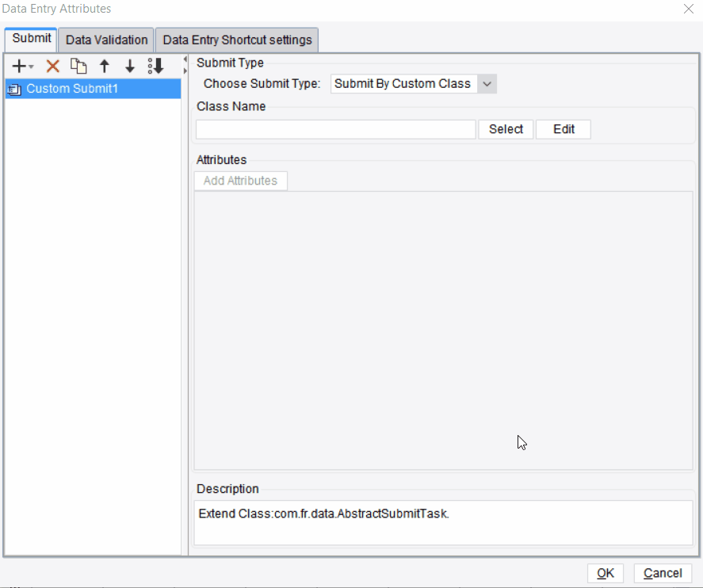Close the Data Entry Attributes dialog
This screenshot has height=588, width=703.
click(x=689, y=9)
